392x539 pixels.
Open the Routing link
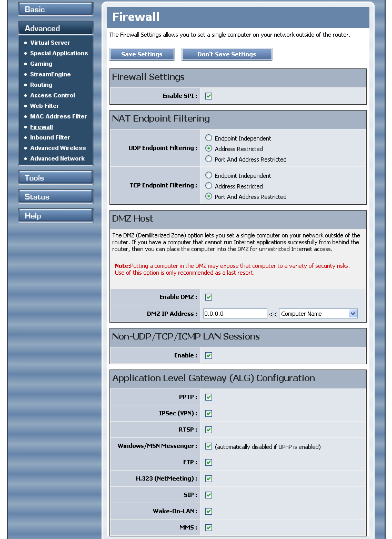41,85
